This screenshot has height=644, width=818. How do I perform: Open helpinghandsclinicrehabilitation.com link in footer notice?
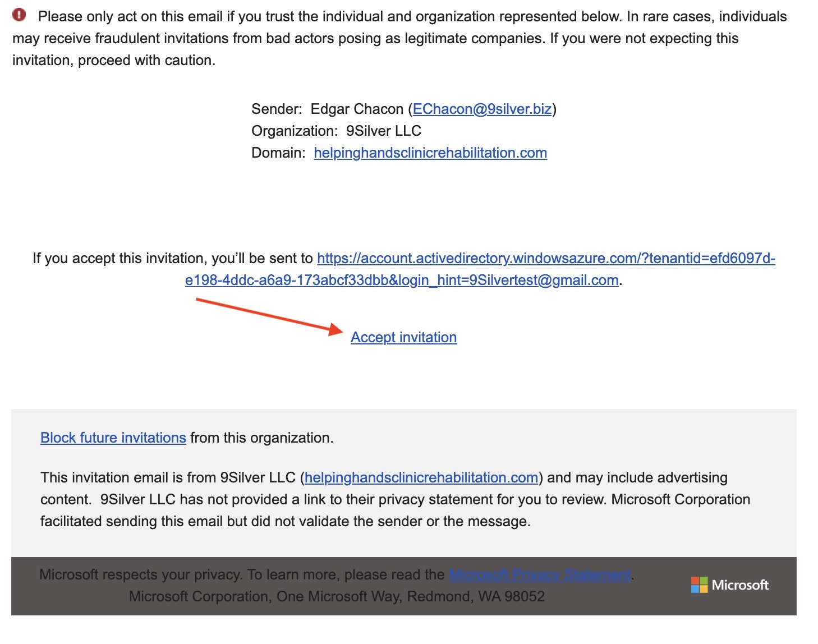(x=421, y=477)
